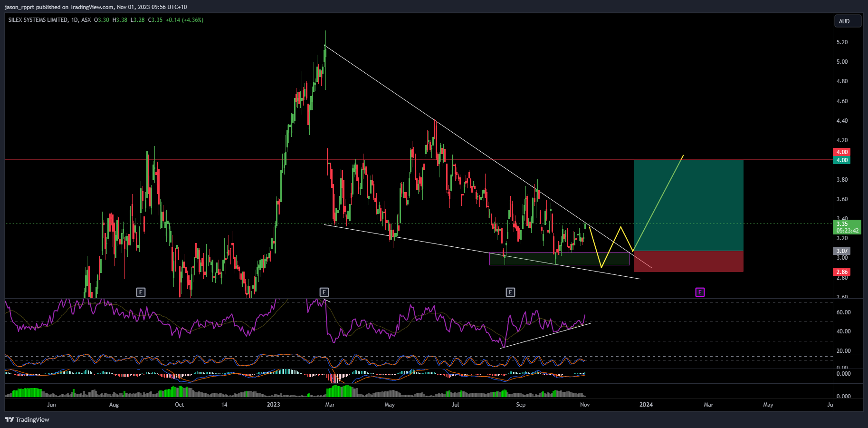Screen dimensions: 868x428
Task: Click the Aug label on time axis
Action: click(114, 405)
